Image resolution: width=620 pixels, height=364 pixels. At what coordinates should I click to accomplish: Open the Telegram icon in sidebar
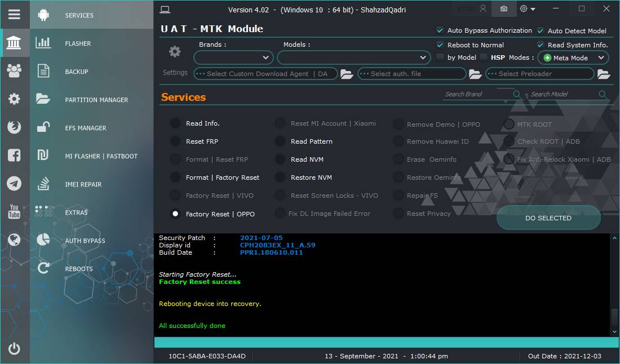pos(14,184)
